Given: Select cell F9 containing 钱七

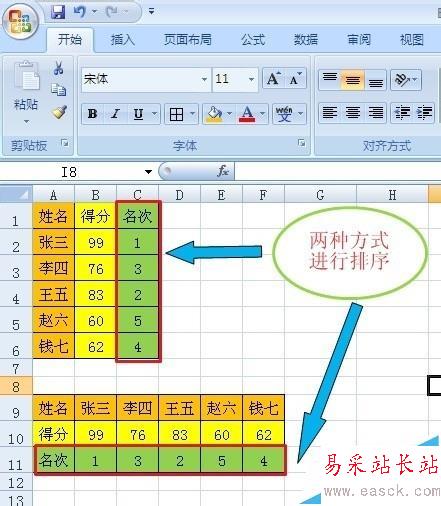Looking at the screenshot, I should pyautogui.click(x=263, y=408).
